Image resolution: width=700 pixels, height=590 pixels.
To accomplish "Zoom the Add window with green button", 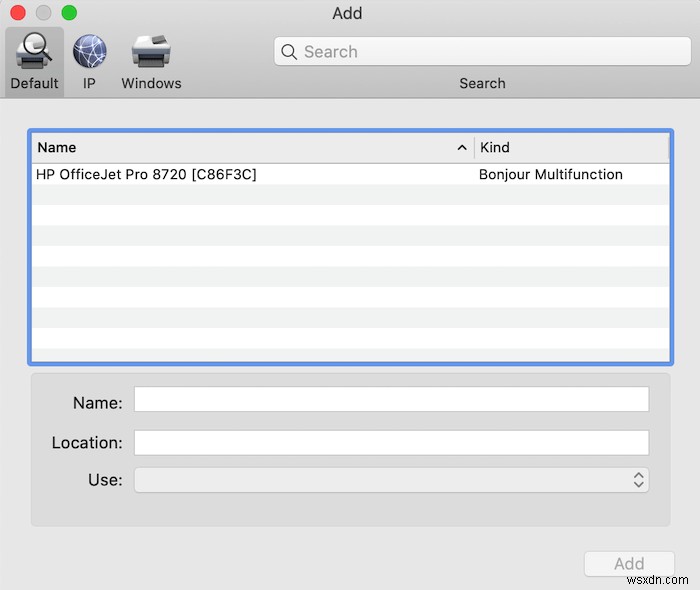I will (69, 12).
